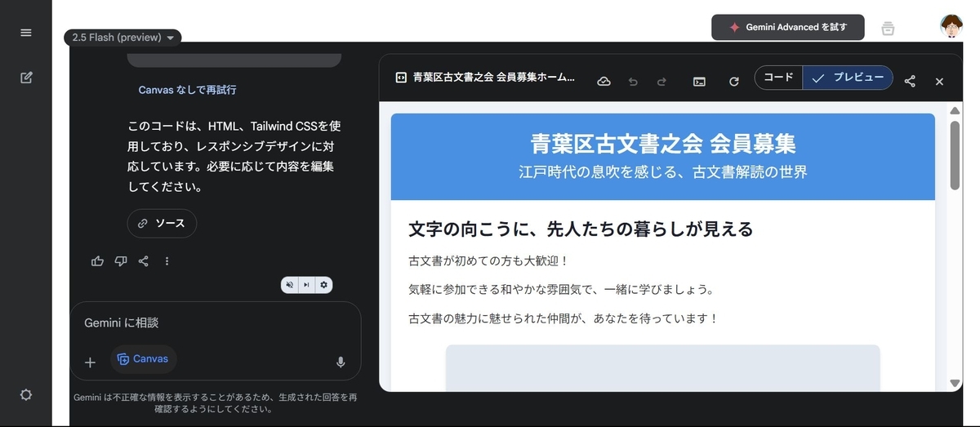Open the printer-like icon beside Gemini Advanced
This screenshot has height=427, width=980.
tap(888, 28)
